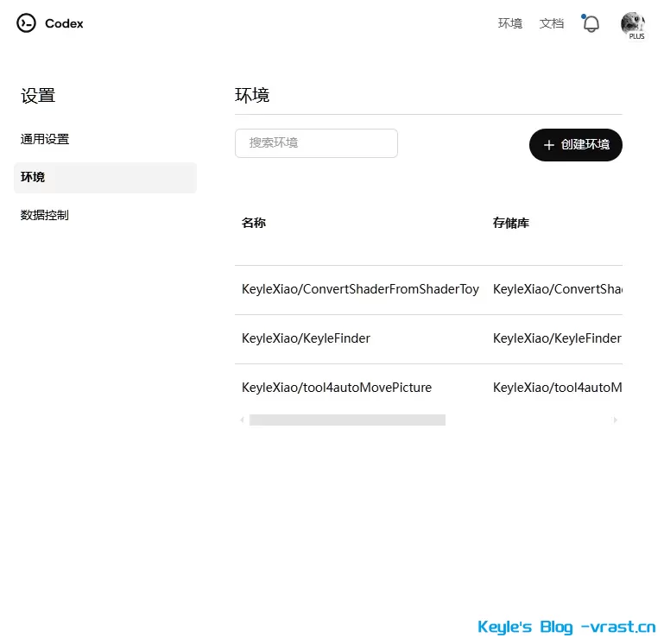Open the 环境 link in top navigation

click(x=509, y=23)
